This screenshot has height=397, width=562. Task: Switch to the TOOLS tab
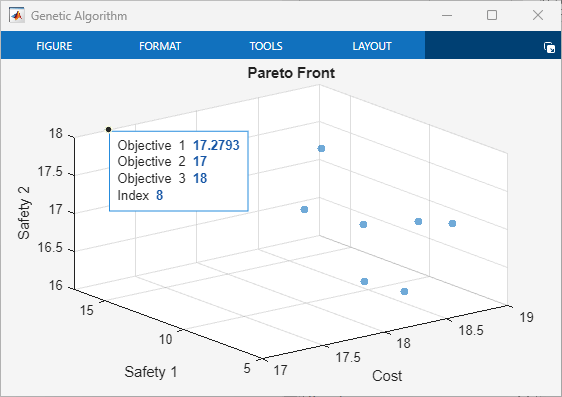[266, 46]
